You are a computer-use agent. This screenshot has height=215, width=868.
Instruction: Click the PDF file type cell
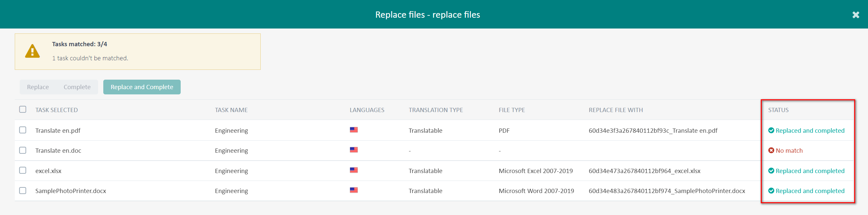tap(504, 131)
